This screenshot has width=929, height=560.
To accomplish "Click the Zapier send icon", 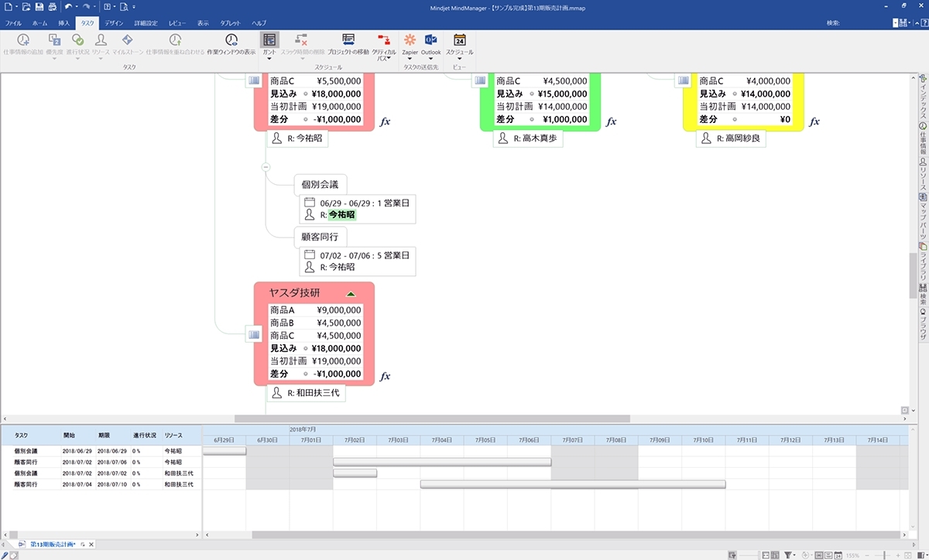I will (410, 43).
